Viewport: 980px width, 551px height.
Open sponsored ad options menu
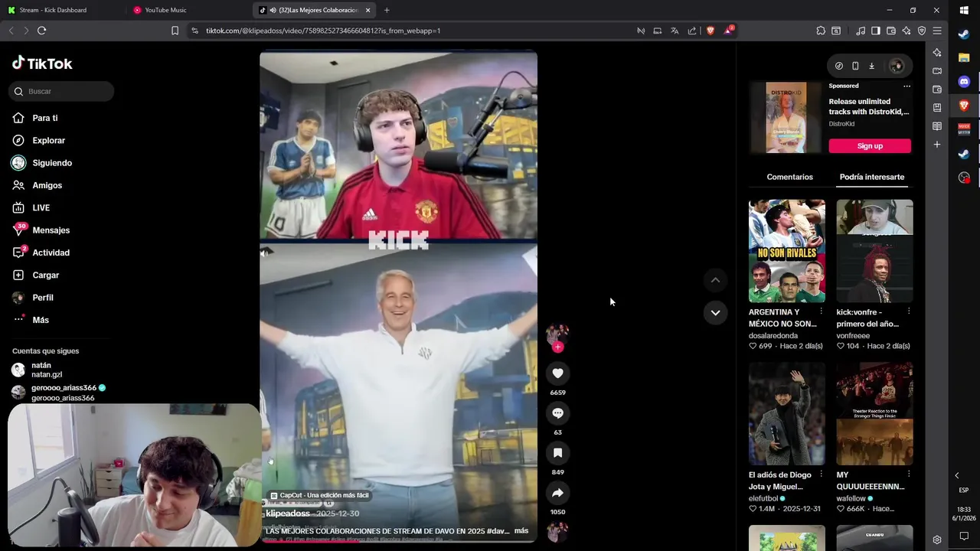point(906,86)
